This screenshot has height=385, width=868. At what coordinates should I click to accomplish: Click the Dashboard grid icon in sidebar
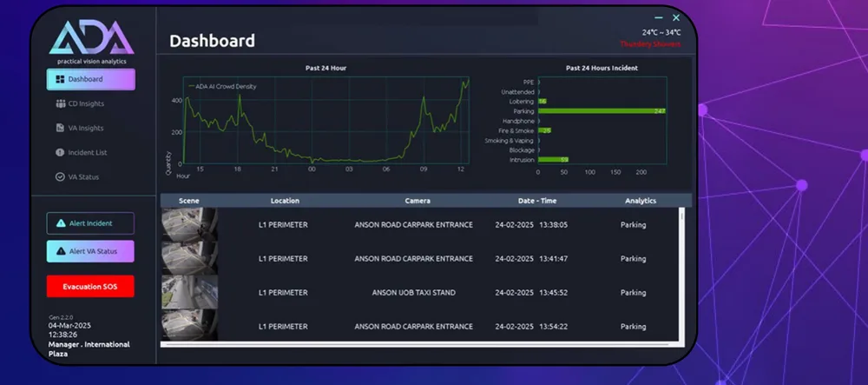tap(61, 79)
